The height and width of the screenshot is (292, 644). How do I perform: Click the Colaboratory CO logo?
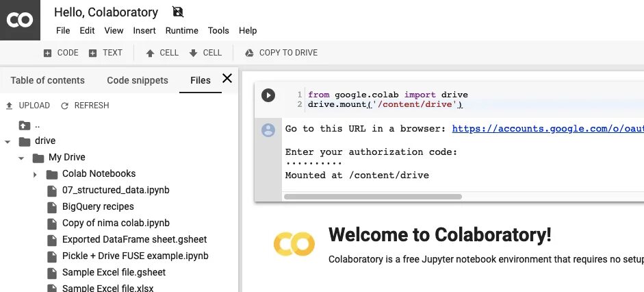pyautogui.click(x=20, y=20)
